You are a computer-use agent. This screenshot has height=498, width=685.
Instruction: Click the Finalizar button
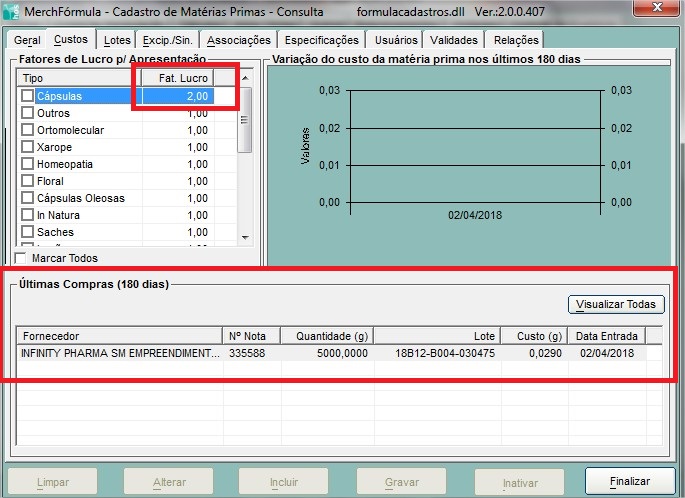point(629,482)
